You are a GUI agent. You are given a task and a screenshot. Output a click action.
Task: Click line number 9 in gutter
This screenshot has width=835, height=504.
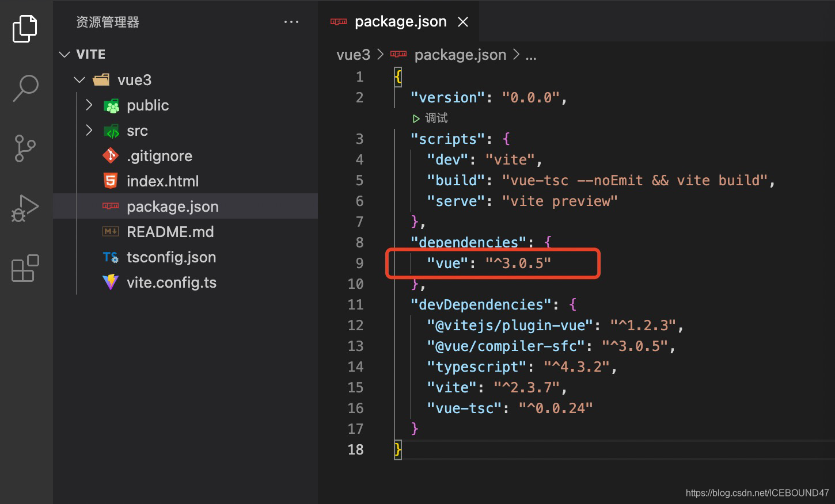(359, 263)
